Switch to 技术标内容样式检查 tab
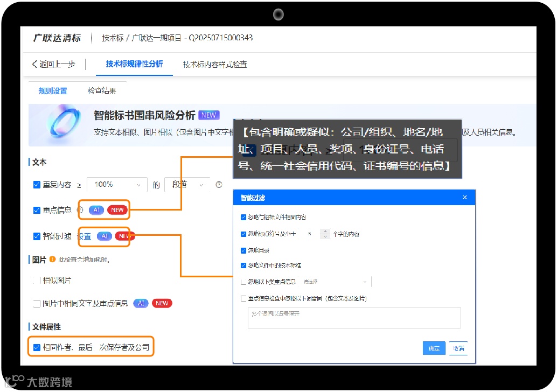557x392 pixels. [x=215, y=64]
